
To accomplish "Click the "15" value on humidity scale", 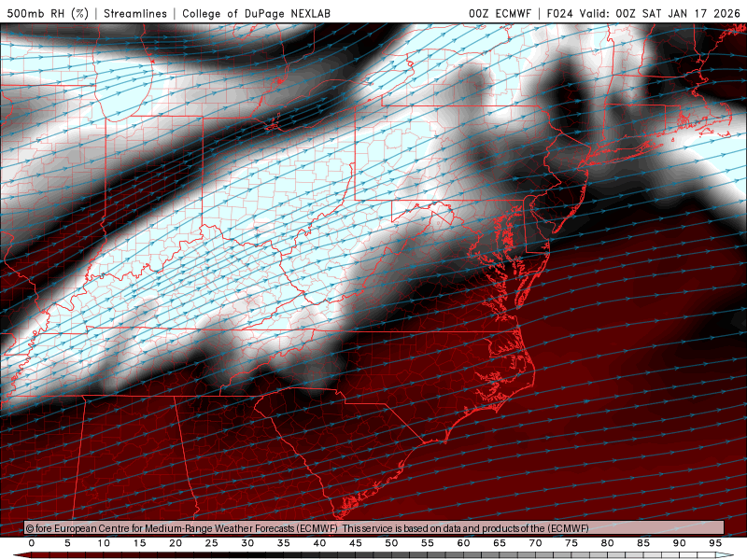I will [139, 543].
